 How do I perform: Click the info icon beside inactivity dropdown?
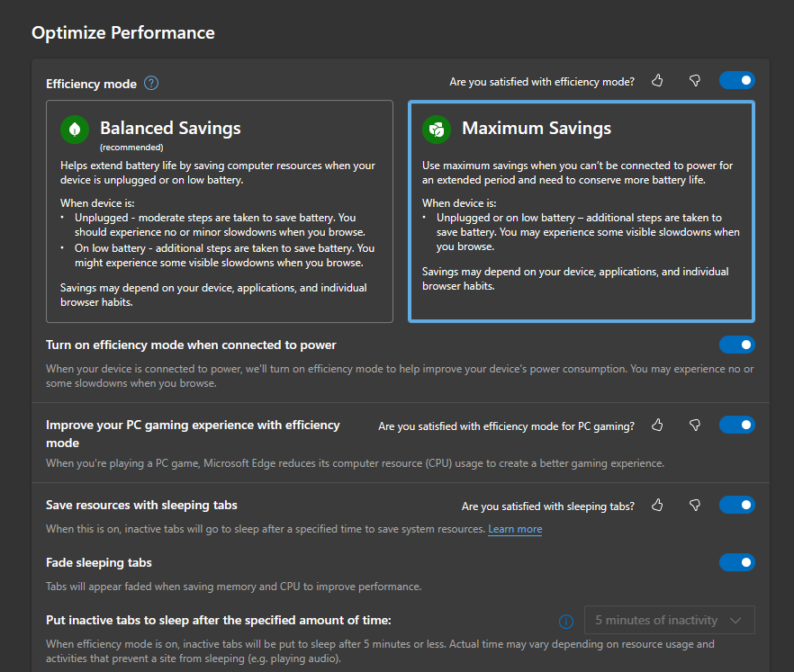(566, 621)
